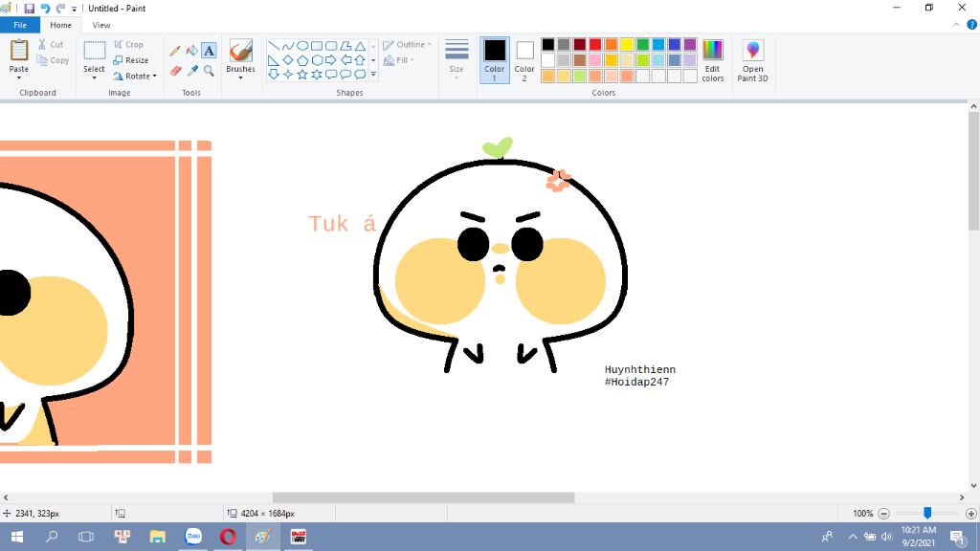The height and width of the screenshot is (551, 980).
Task: Choose the Line shape
Action: 273,46
